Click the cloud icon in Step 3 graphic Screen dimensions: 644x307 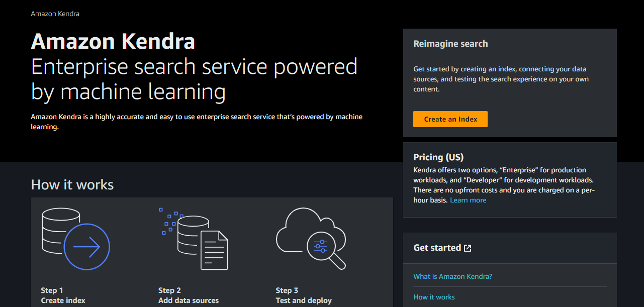tap(302, 226)
